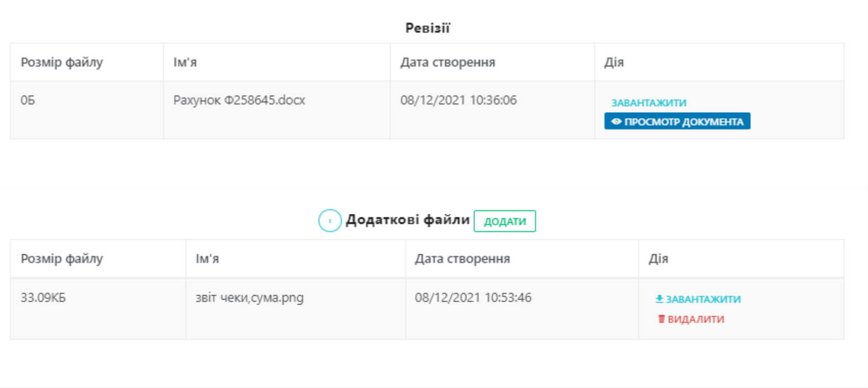Click the red trash icon next to ВИДАЛИТИ

point(661,319)
